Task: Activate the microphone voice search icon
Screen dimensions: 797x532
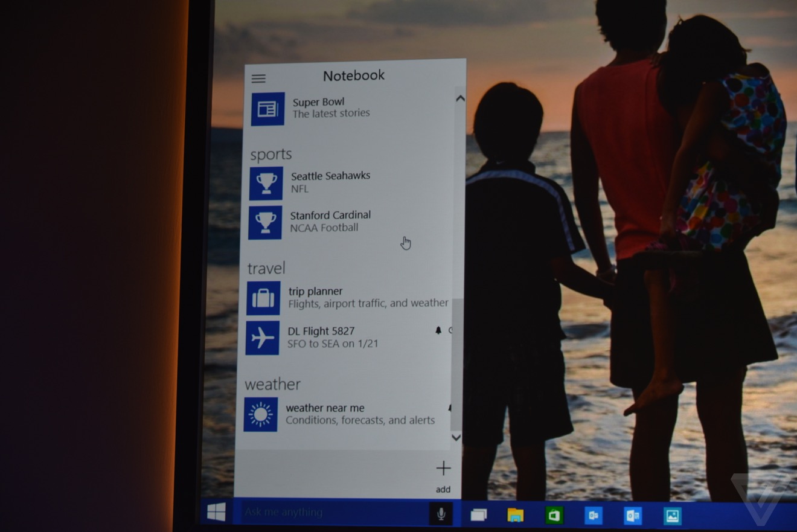Action: (441, 514)
